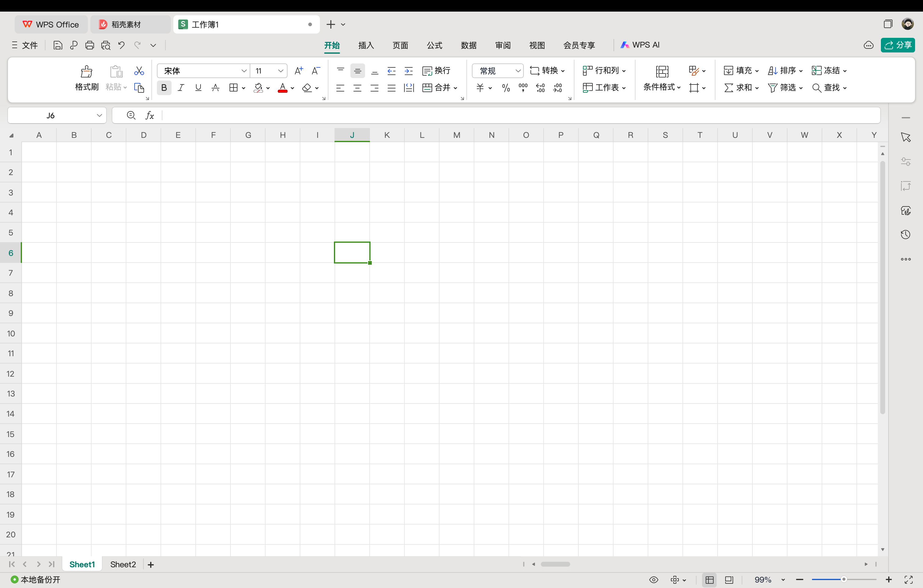The width and height of the screenshot is (923, 588).
Task: Click the Format Painter (格式刷) icon
Action: click(86, 72)
